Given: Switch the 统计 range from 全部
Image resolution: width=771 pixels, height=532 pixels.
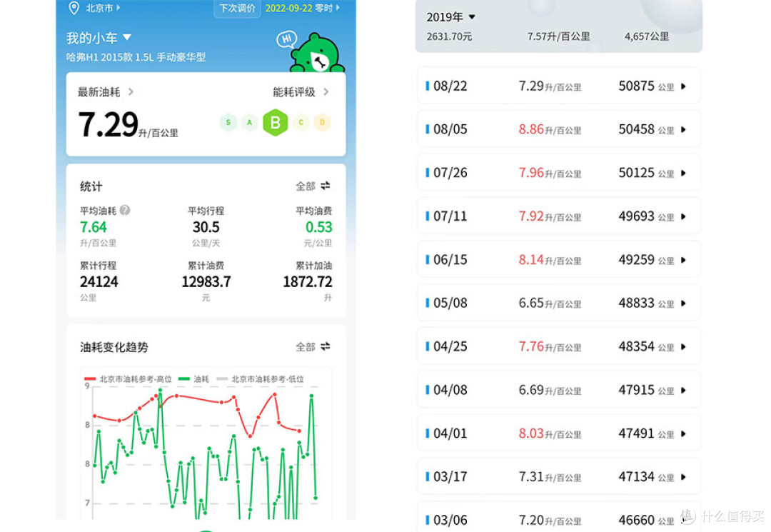Looking at the screenshot, I should tap(313, 186).
